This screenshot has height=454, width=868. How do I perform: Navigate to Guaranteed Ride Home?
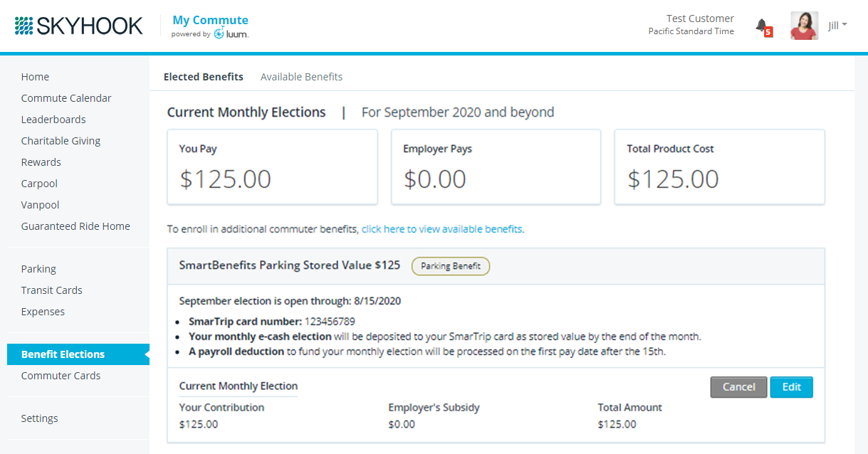pos(75,226)
